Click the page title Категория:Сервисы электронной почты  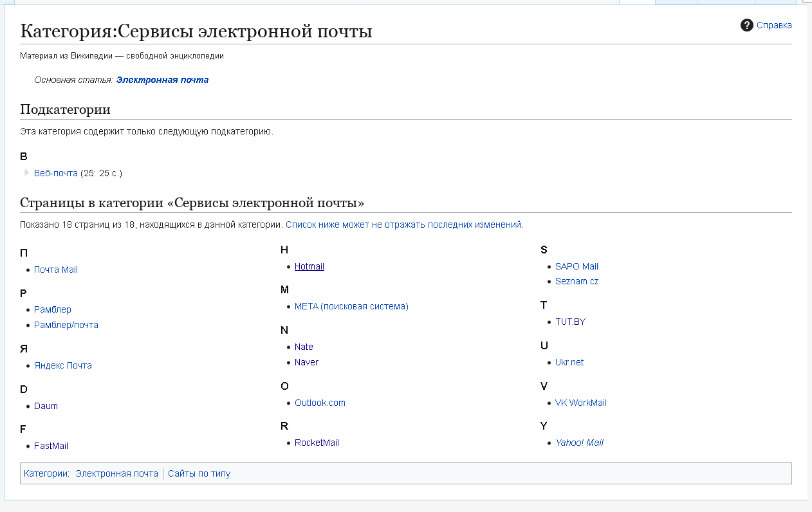196,31
